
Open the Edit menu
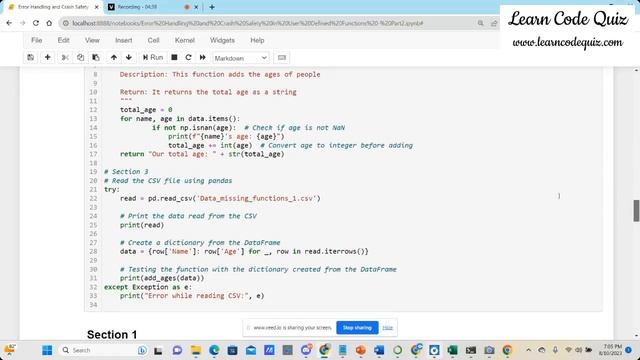63,40
